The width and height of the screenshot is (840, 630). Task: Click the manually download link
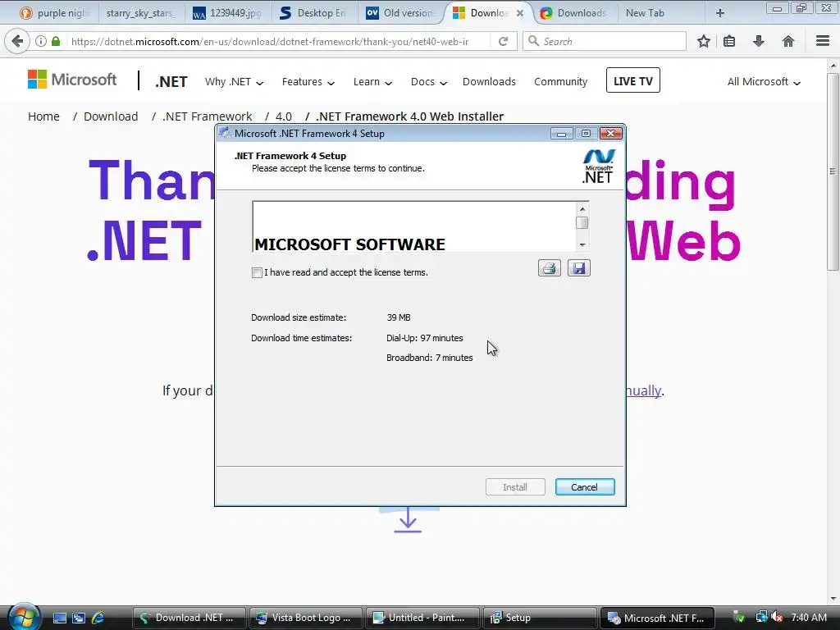click(643, 390)
